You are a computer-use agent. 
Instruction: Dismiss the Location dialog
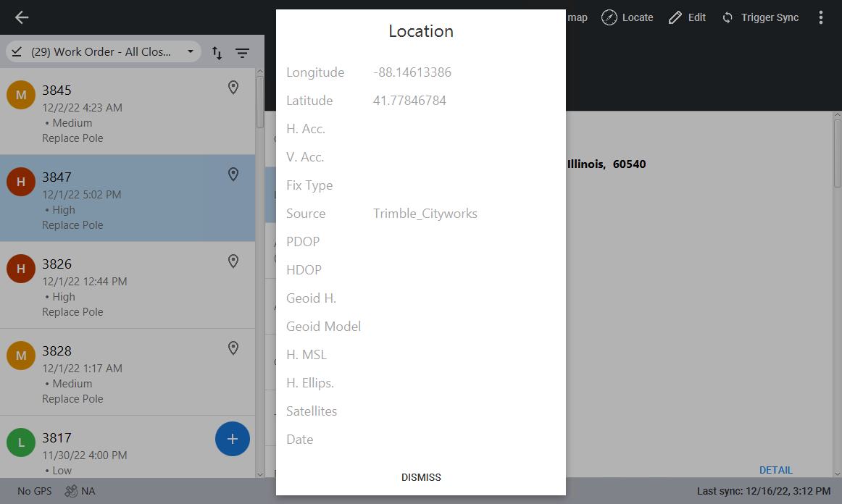click(x=421, y=477)
